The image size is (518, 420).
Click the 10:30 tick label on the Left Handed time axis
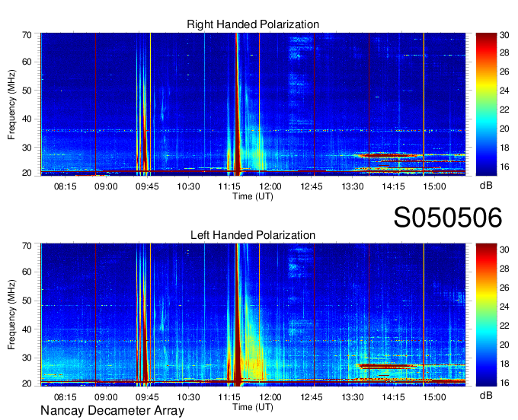188,397
